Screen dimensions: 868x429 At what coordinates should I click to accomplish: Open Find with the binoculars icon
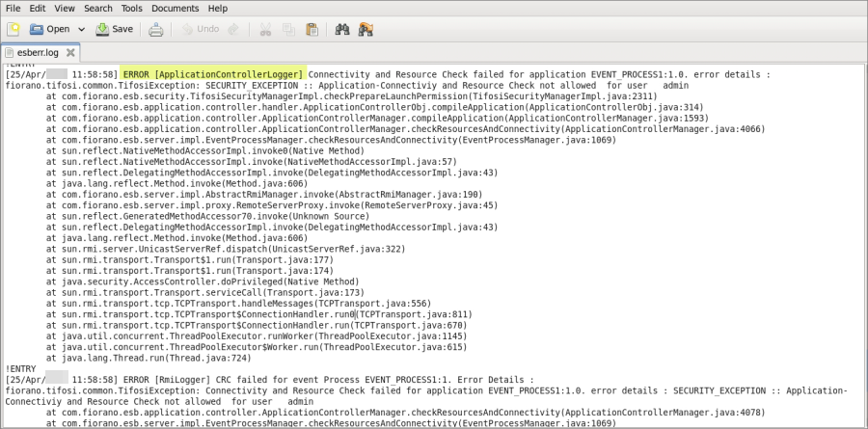[x=343, y=29]
